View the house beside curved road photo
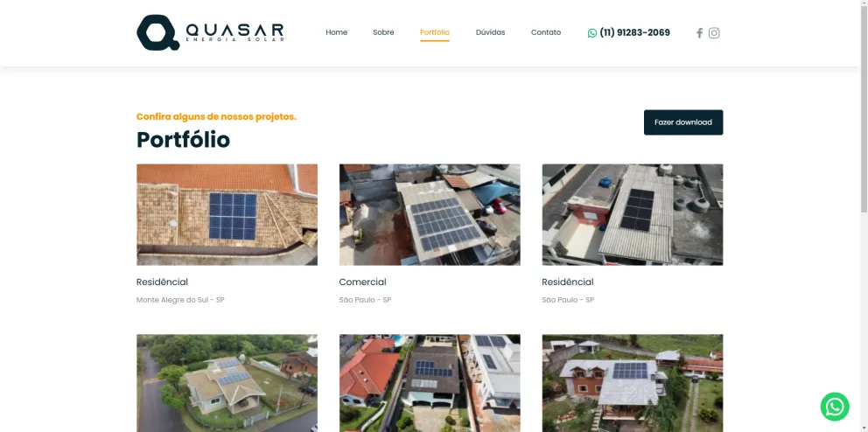This screenshot has height=432, width=868. coord(227,383)
